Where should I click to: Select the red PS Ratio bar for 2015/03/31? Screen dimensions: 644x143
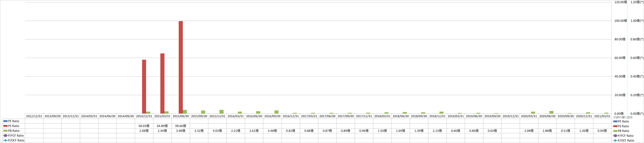pyautogui.click(x=162, y=84)
